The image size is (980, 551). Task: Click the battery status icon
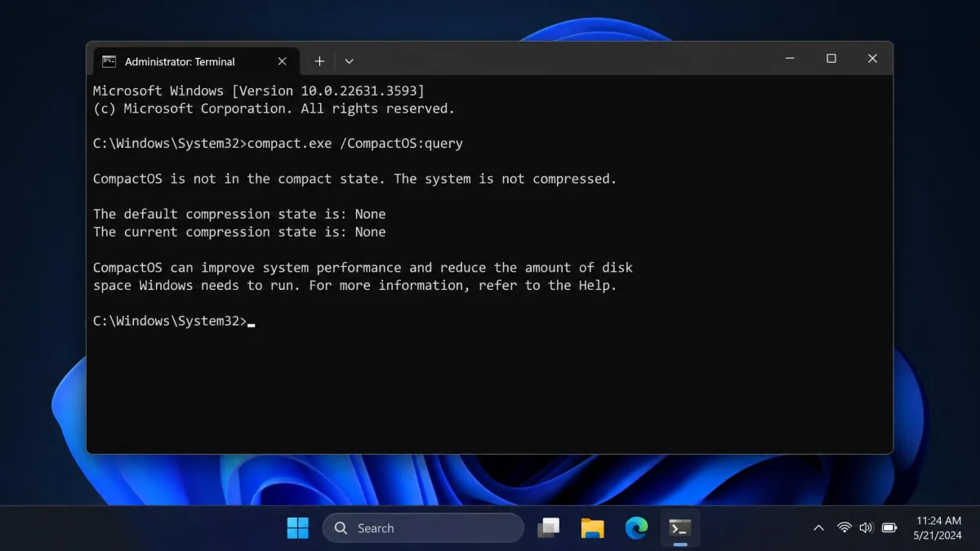point(889,528)
